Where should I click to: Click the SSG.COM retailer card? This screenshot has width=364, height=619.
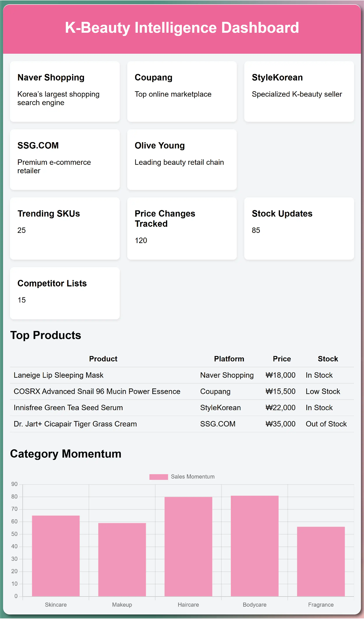[65, 159]
